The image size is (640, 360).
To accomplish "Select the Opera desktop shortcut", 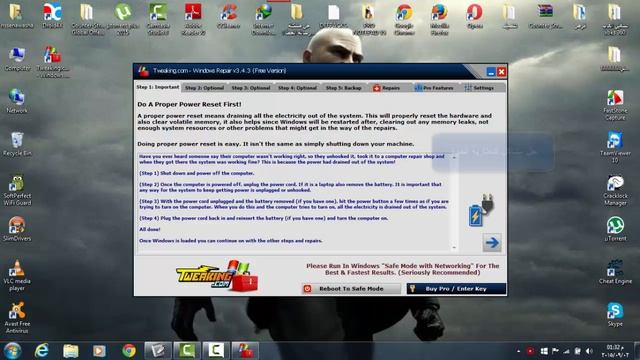I will coord(475,16).
